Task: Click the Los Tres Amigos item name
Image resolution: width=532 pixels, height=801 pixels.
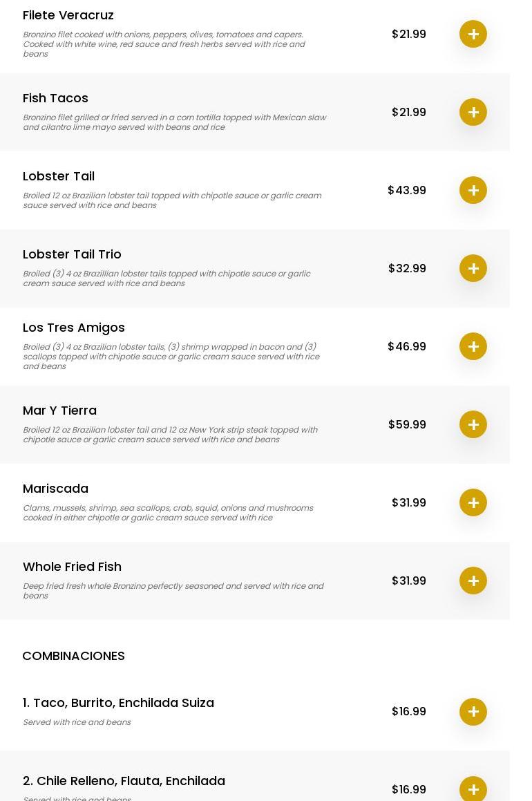Action: pos(74,328)
